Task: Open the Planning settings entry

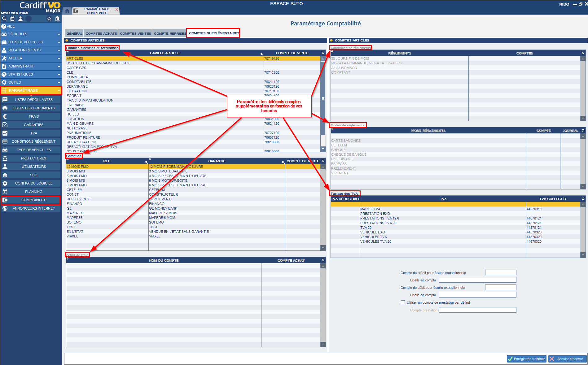Action: click(x=31, y=192)
